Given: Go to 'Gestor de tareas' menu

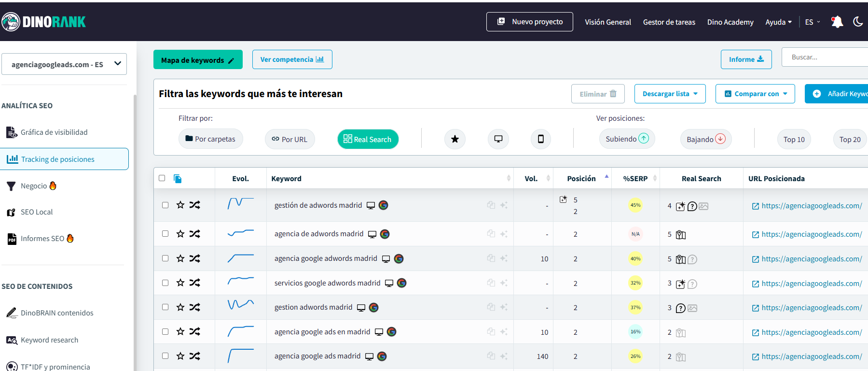Looking at the screenshot, I should [669, 22].
